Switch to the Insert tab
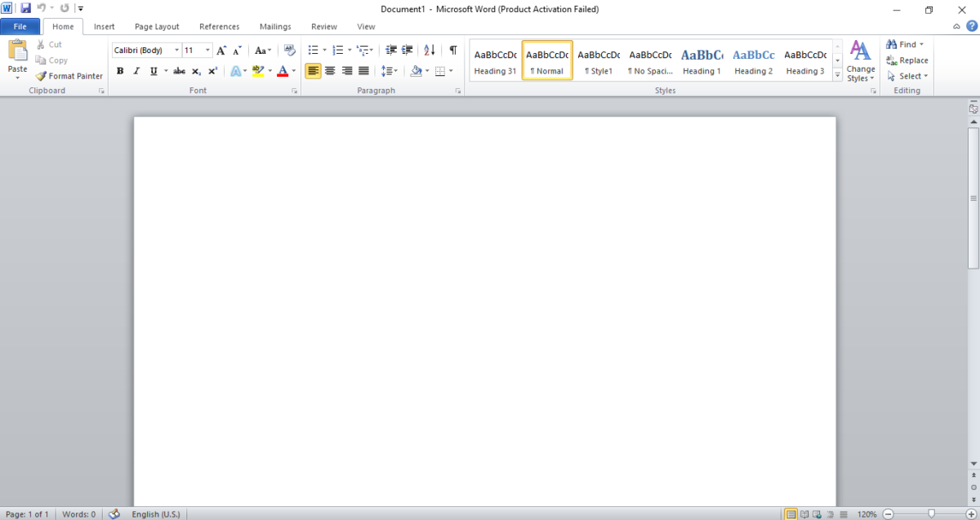This screenshot has width=980, height=520. coord(104,26)
